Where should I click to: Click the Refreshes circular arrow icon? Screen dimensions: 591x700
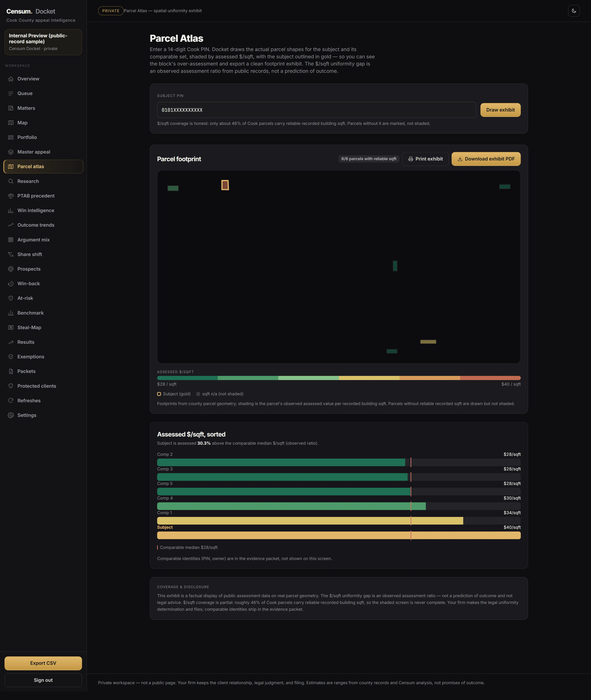(x=11, y=400)
